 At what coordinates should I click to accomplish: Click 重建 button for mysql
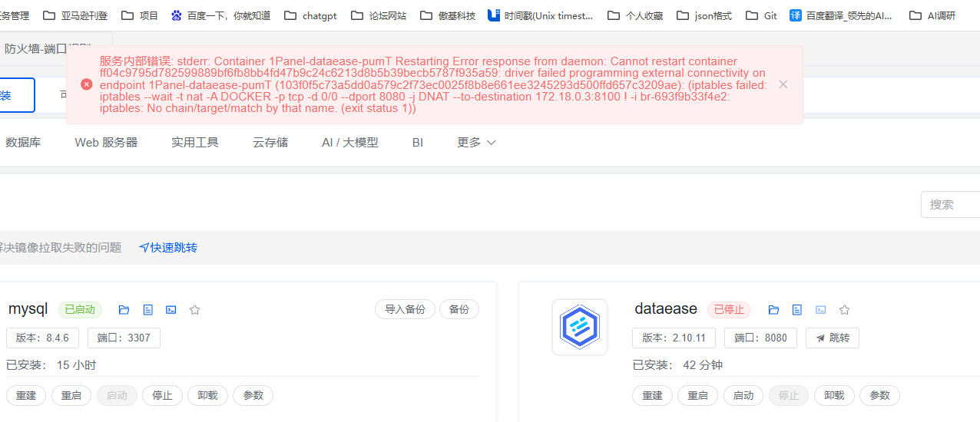pos(26,395)
